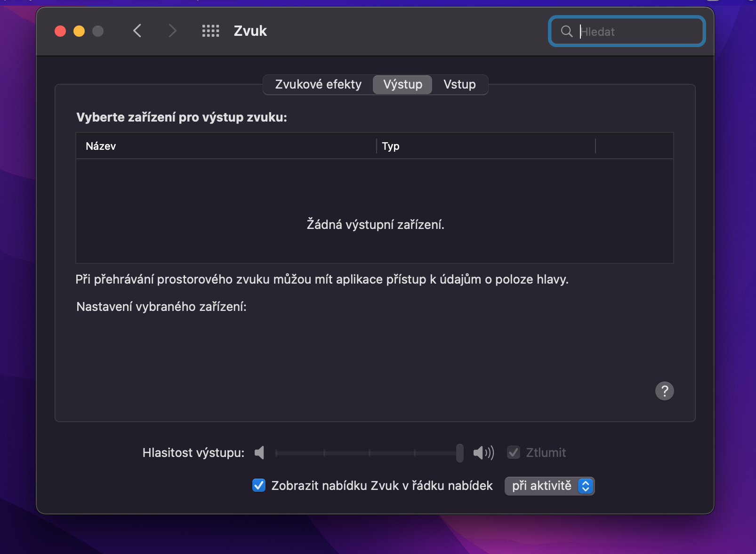Click the output volume slider knob
This screenshot has width=756, height=554.
coord(459,453)
